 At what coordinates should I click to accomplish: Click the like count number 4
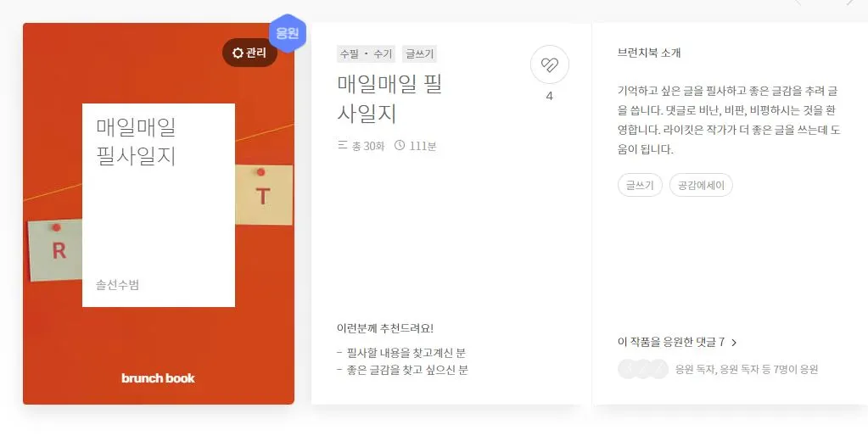click(549, 96)
